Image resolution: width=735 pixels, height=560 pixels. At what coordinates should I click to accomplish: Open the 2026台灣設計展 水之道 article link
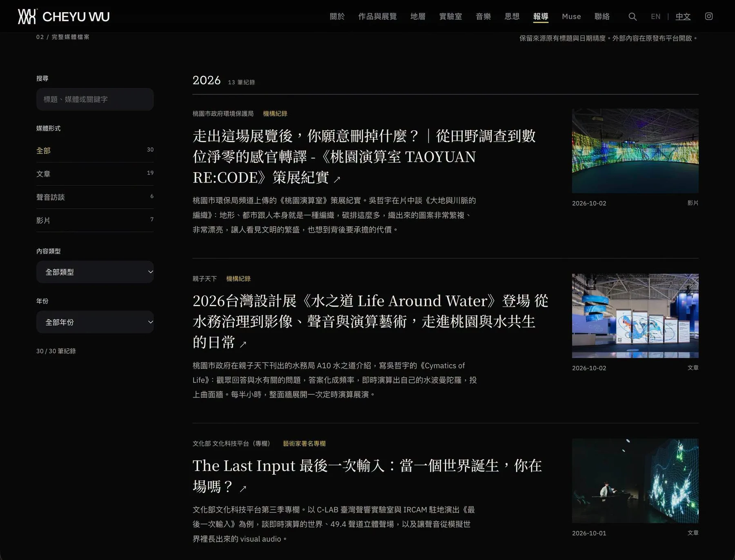click(370, 322)
